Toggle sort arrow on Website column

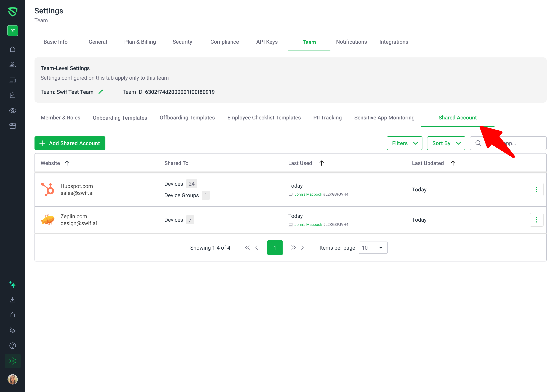(67, 163)
